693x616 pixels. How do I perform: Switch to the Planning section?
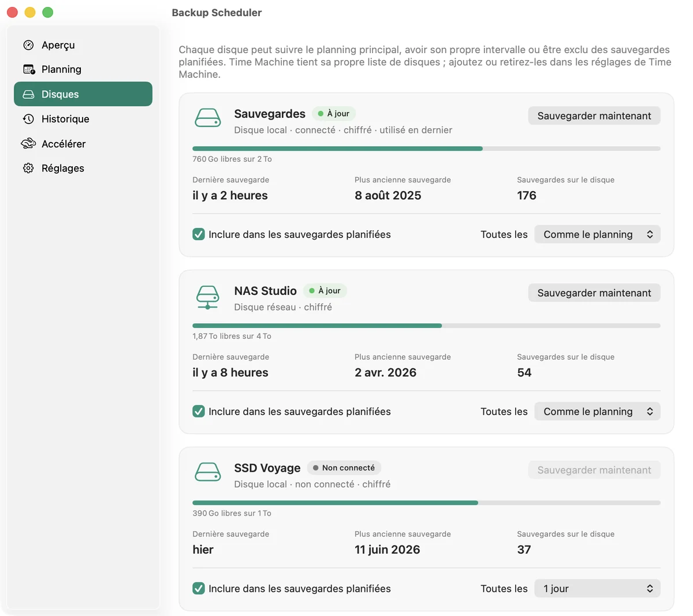83,69
